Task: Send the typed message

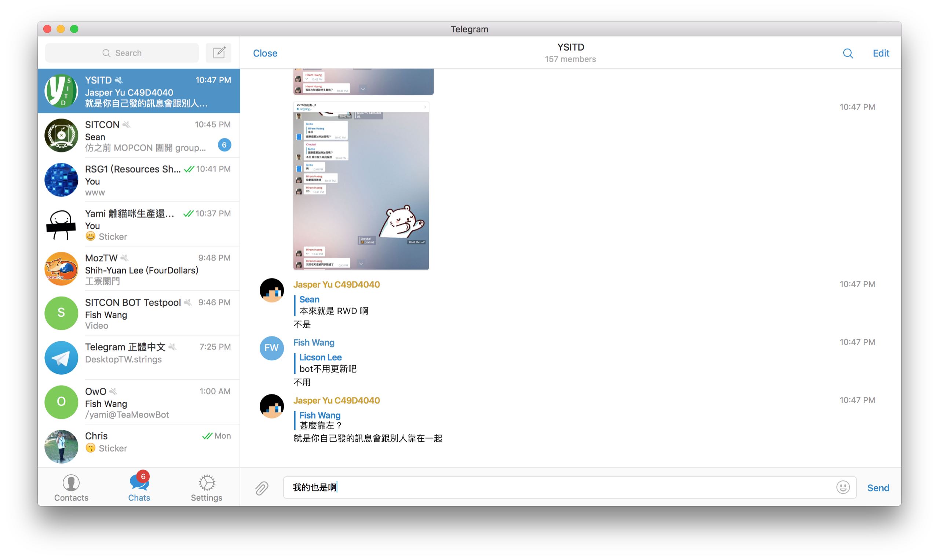Action: pyautogui.click(x=878, y=488)
